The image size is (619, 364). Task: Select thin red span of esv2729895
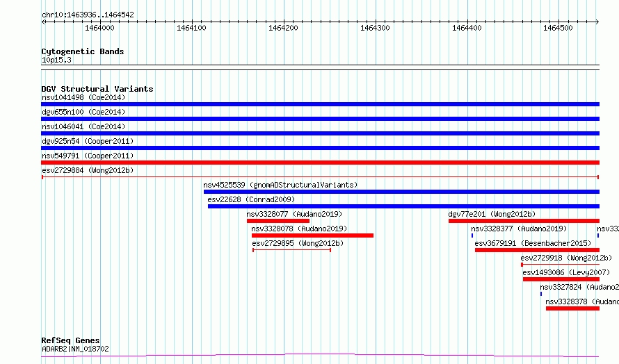point(291,250)
